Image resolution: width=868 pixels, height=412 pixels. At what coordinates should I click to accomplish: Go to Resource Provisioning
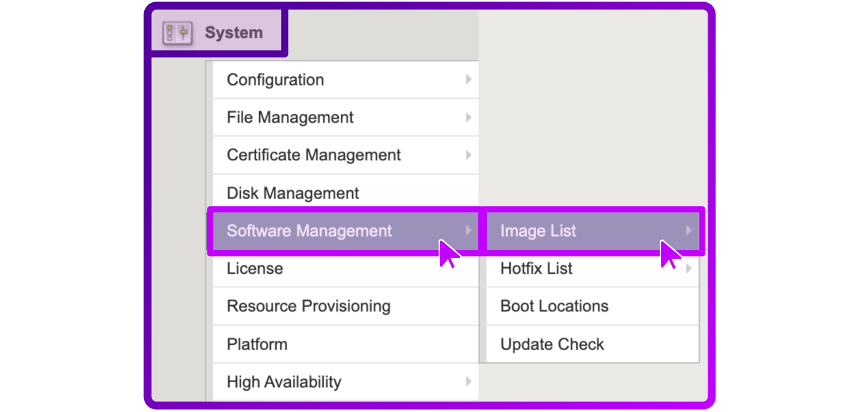point(345,307)
